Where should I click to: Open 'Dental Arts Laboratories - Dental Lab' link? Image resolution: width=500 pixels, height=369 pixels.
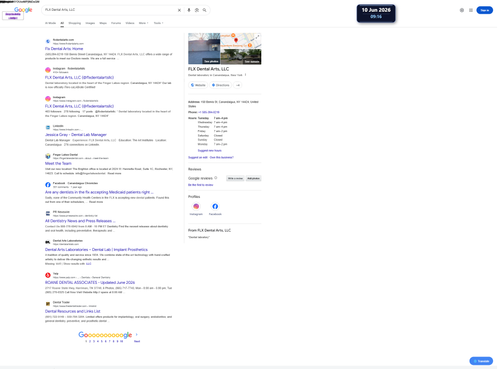[x=96, y=249]
